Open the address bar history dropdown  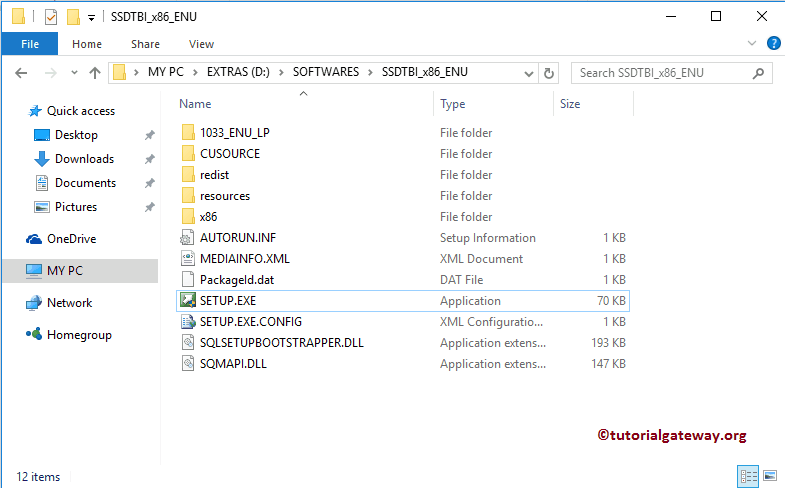tap(529, 74)
